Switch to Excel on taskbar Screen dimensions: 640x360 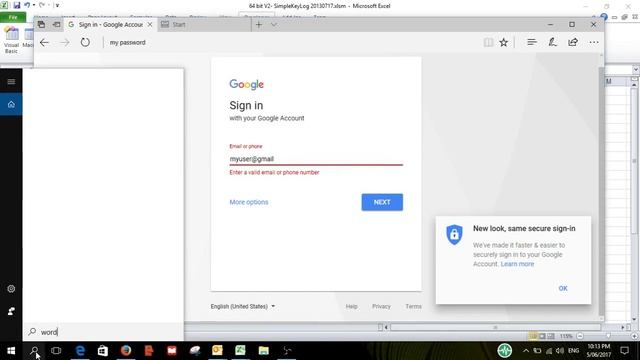(x=240, y=351)
